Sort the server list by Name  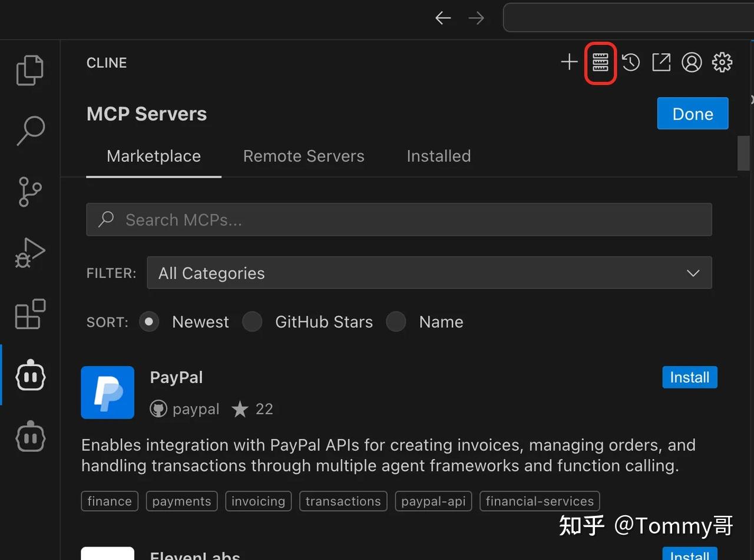(396, 322)
